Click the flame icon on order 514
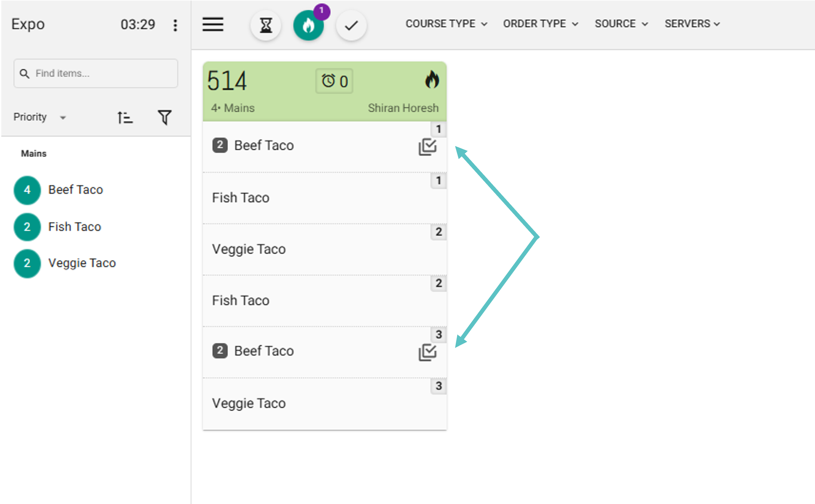 pos(432,80)
